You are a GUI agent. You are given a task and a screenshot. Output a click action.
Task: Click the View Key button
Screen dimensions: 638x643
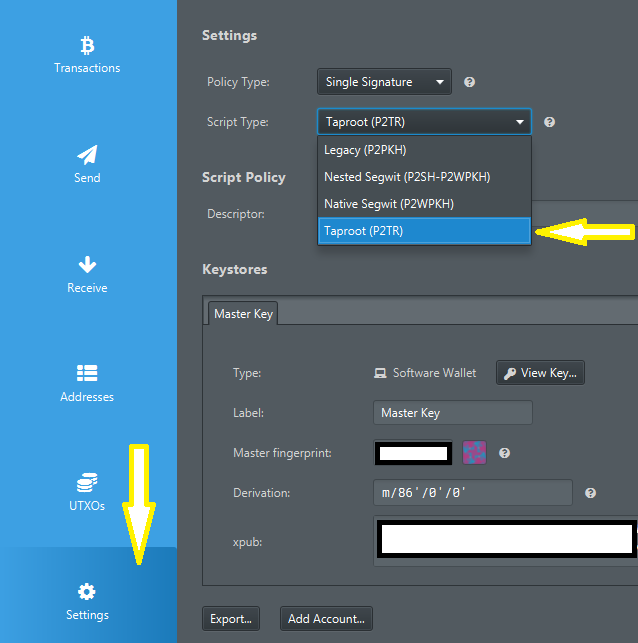pos(540,373)
